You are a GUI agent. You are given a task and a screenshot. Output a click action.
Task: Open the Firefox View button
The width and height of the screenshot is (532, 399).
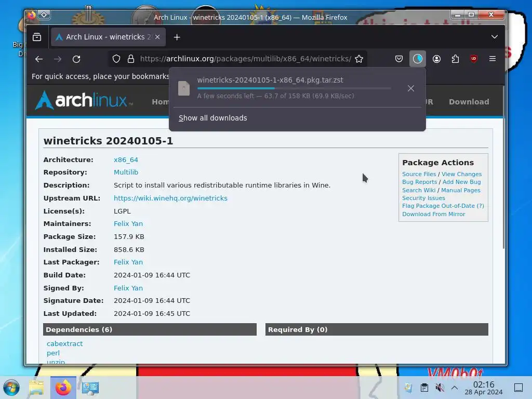point(37,37)
